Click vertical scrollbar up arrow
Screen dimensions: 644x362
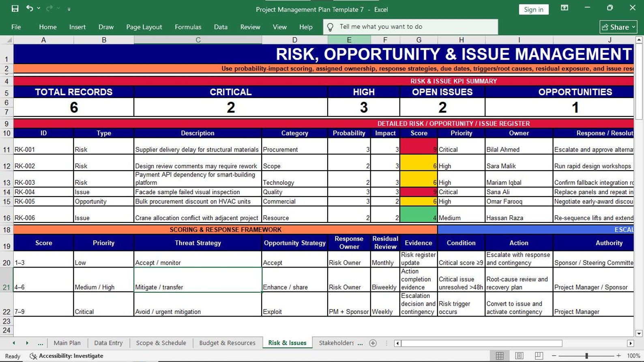point(639,40)
